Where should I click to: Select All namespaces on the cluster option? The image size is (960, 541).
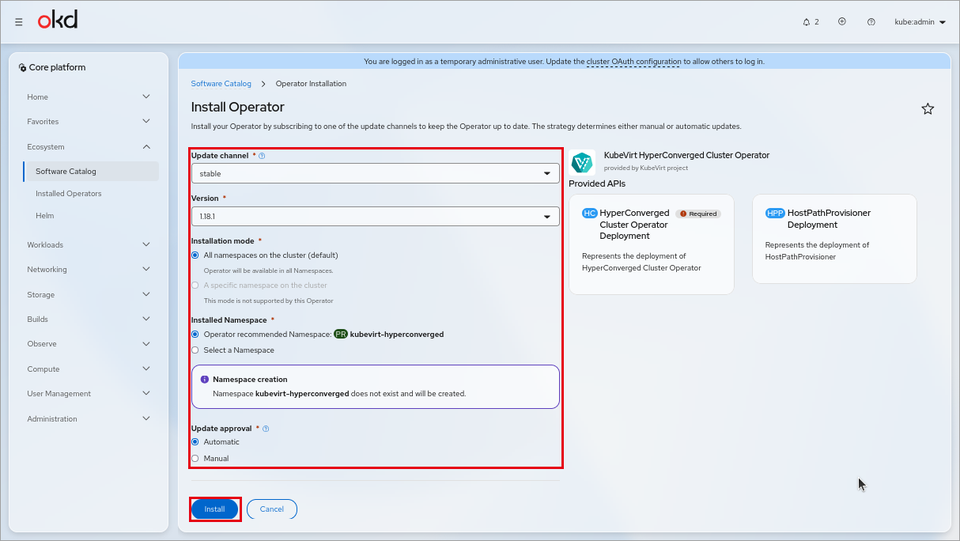[195, 255]
